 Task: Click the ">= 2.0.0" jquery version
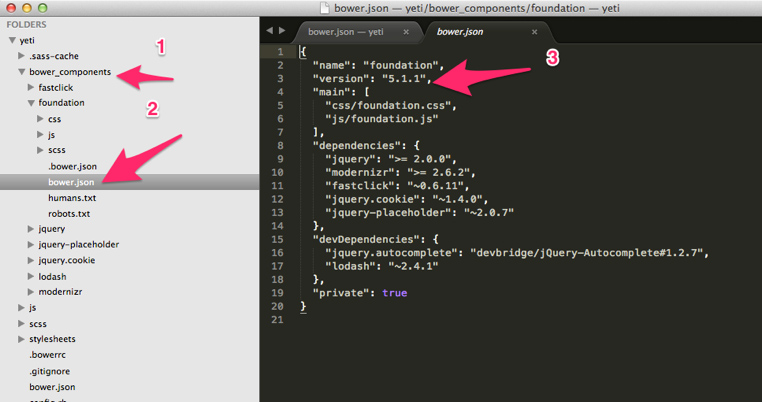point(420,159)
